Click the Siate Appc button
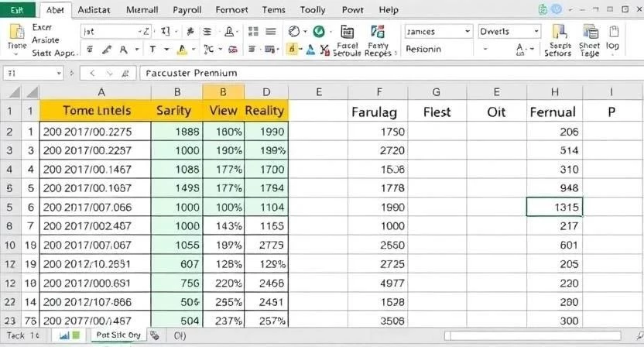The image size is (644, 347). point(53,53)
